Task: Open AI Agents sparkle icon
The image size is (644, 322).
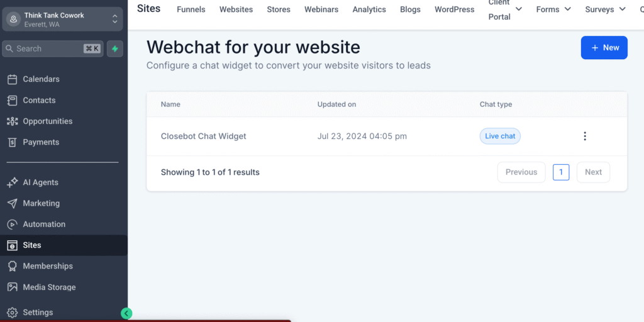Action: [x=13, y=183]
